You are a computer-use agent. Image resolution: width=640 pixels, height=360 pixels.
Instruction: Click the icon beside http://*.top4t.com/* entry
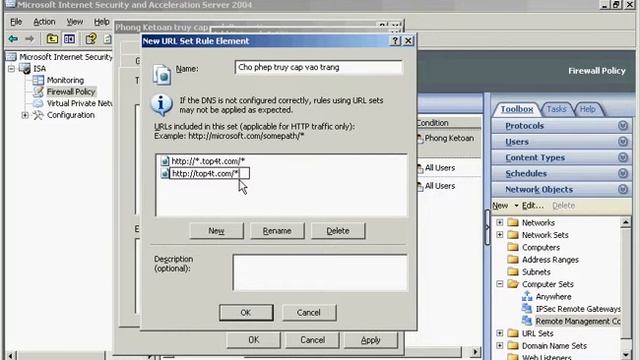click(x=164, y=161)
